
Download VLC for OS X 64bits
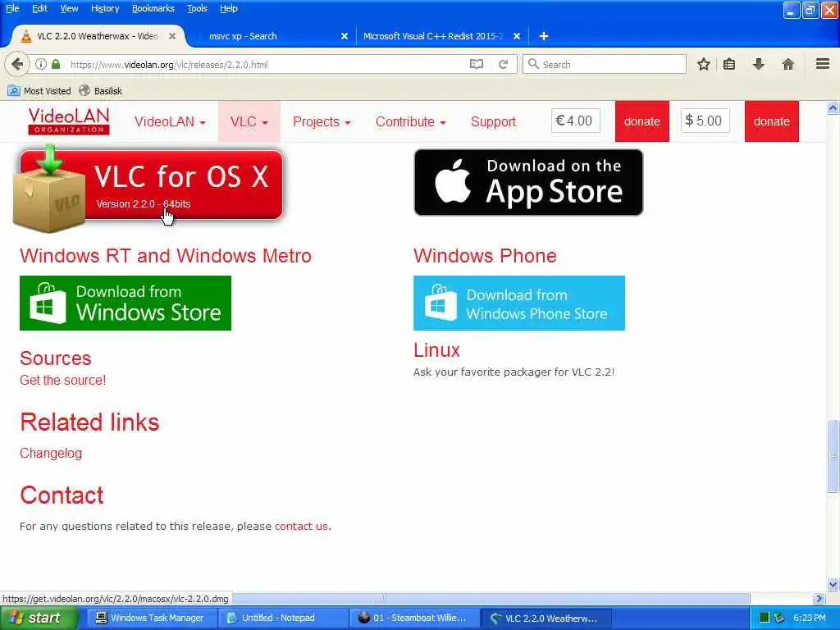point(148,189)
